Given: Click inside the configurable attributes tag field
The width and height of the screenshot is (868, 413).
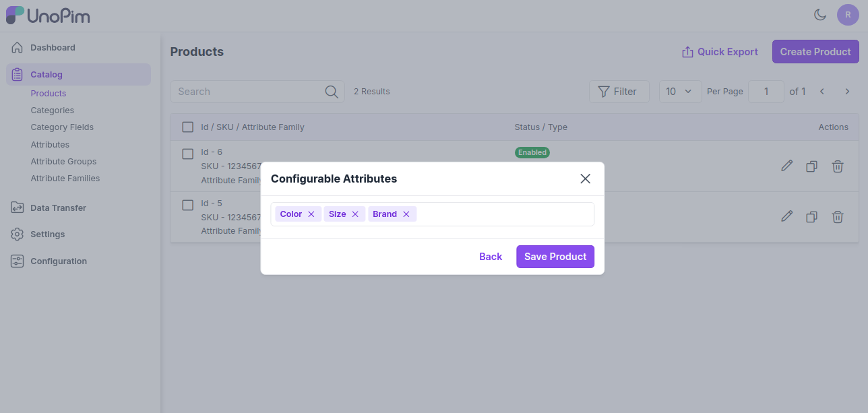Looking at the screenshot, I should coord(505,214).
